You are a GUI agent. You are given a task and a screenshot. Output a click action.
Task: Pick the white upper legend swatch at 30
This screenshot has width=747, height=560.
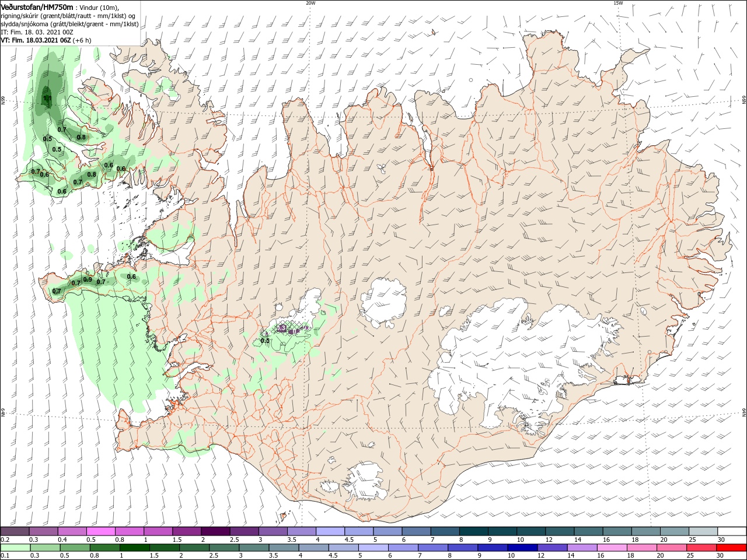coord(732,531)
